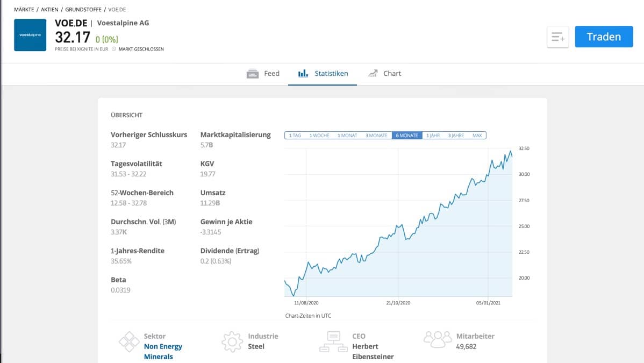This screenshot has width=644, height=363.
Task: Switch to the Chart tab
Action: pyautogui.click(x=384, y=74)
